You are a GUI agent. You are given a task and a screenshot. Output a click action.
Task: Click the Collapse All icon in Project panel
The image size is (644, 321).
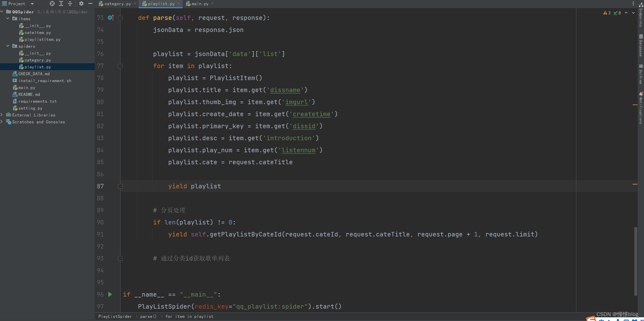[70, 3]
